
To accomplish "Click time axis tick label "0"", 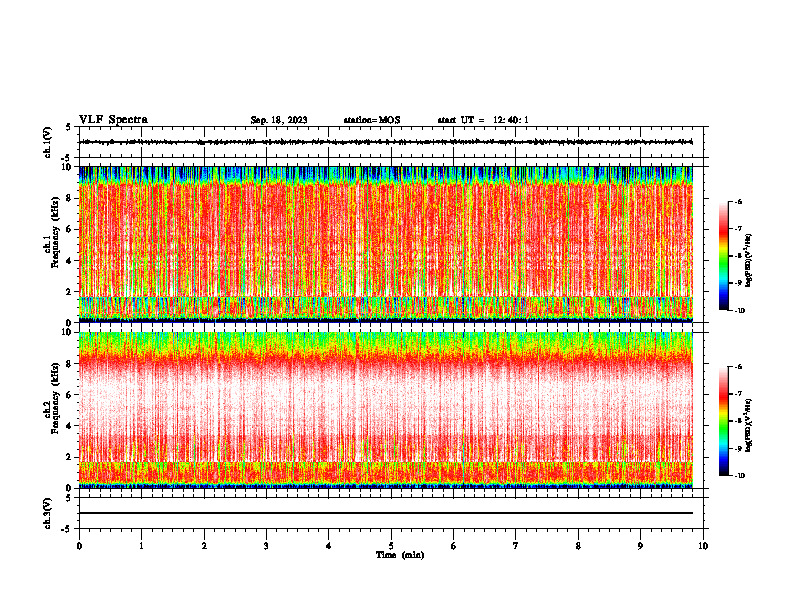I will click(x=79, y=546).
